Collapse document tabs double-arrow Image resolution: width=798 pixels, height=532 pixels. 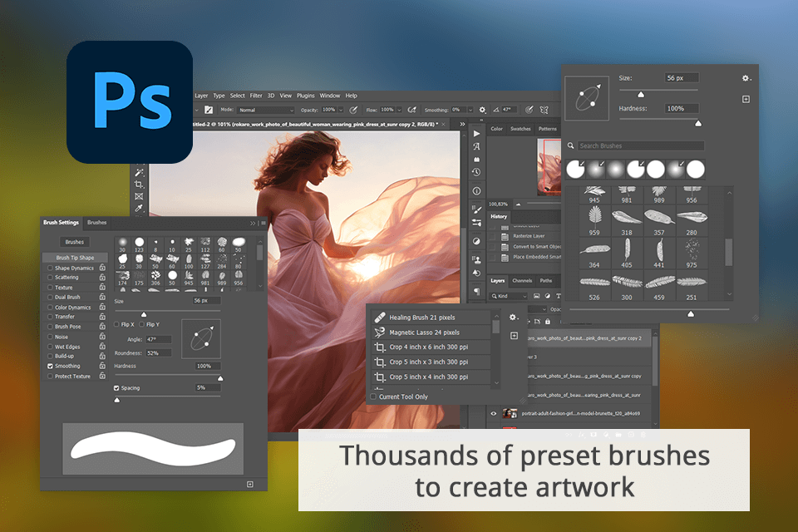pos(462,124)
